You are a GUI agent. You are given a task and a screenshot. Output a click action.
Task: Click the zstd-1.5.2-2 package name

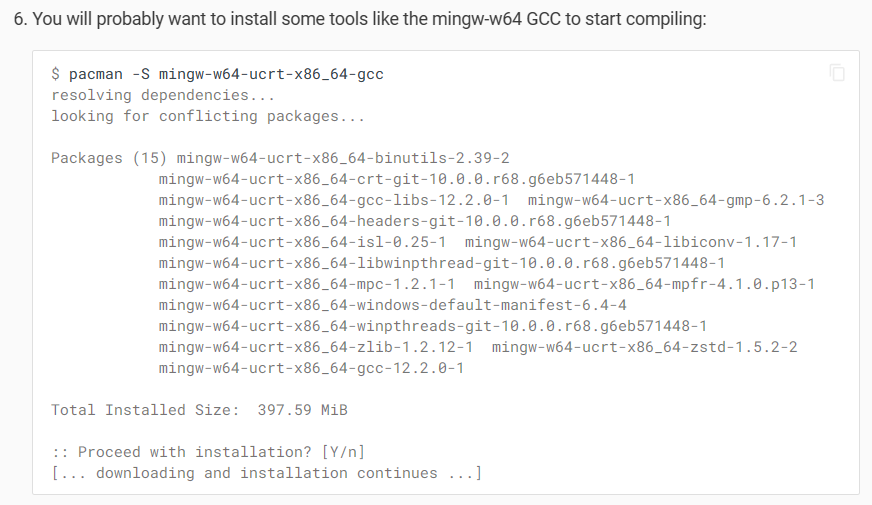tap(645, 347)
